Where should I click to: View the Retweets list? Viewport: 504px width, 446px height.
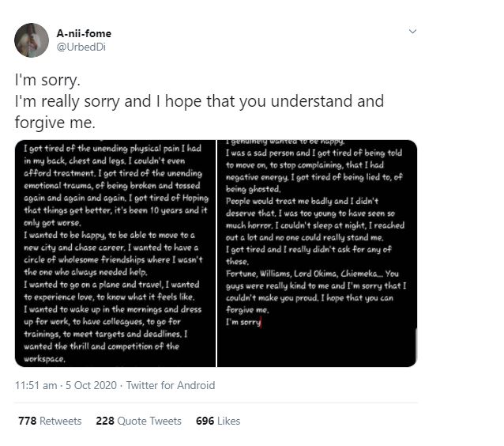[x=61, y=421]
